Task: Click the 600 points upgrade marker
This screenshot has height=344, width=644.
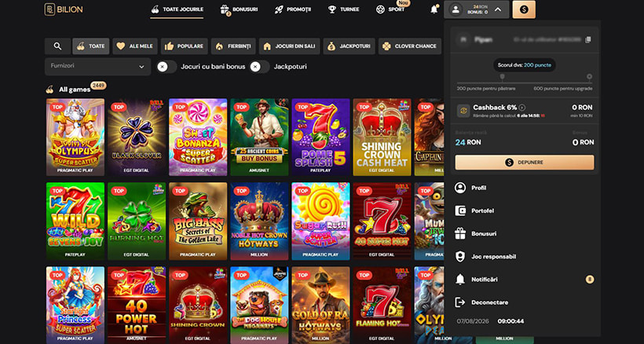Action: [x=589, y=77]
